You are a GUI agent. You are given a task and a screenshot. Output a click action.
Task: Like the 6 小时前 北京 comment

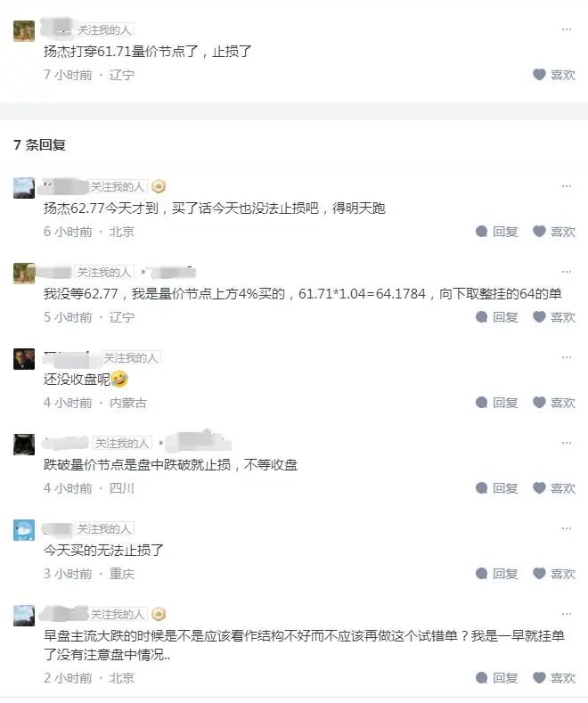[554, 232]
